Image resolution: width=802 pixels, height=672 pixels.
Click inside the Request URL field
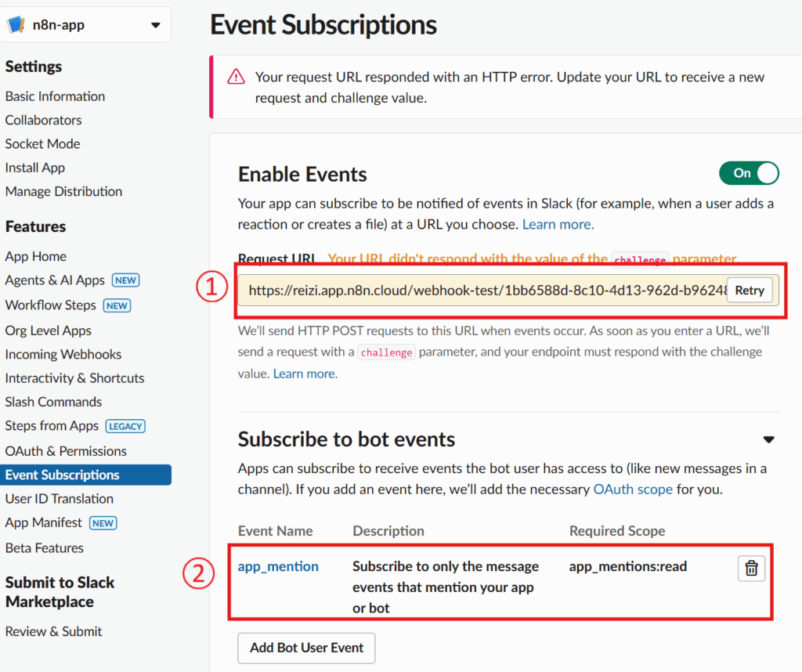[482, 291]
